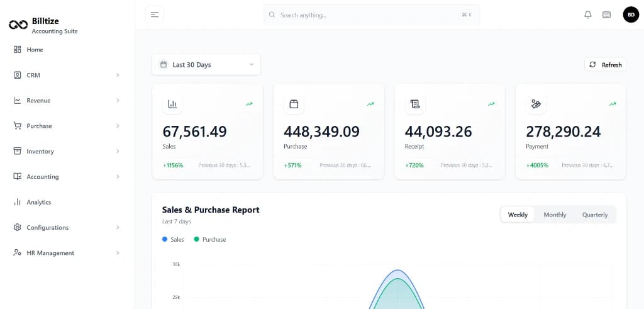644x309 pixels.
Task: Click the CRM contact icon in sidebar
Action: point(17,75)
